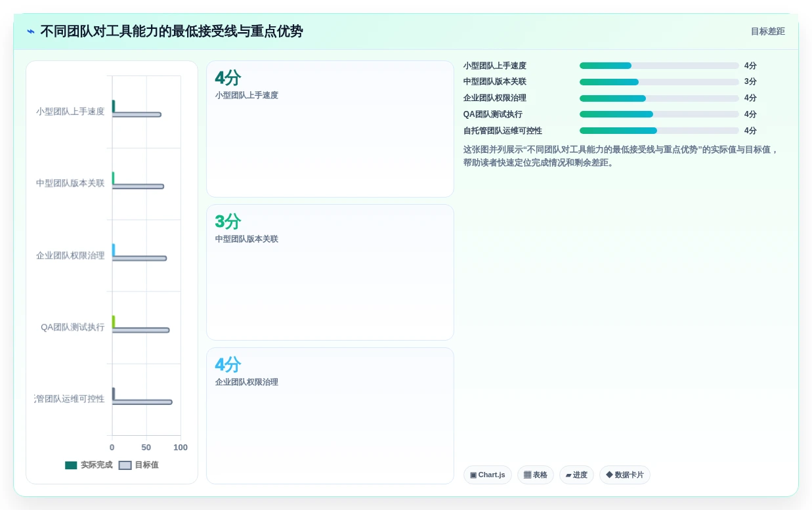Click the 中型团队版本关联 target bar in chart

(138, 186)
